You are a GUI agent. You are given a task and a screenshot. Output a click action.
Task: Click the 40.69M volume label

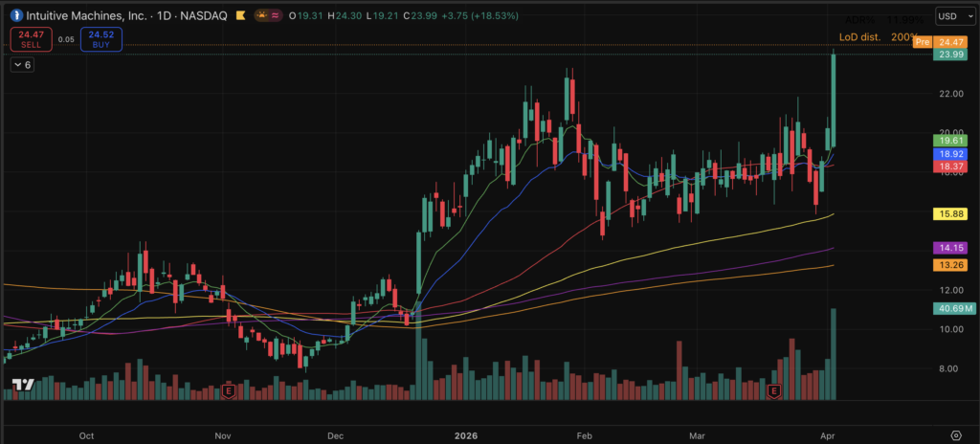953,308
